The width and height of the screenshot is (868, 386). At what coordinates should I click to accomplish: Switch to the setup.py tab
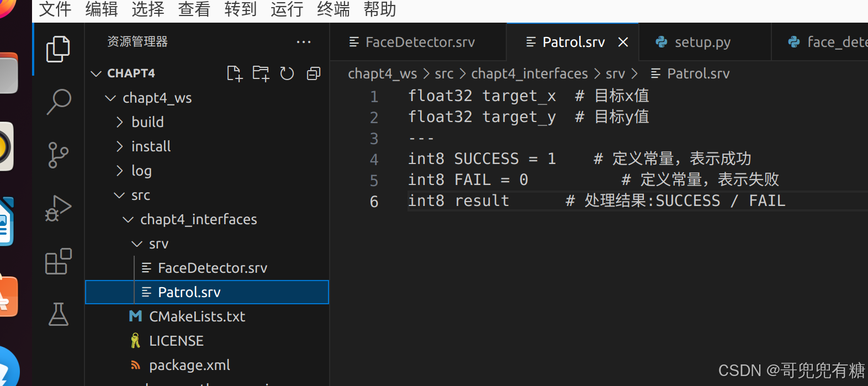(702, 41)
